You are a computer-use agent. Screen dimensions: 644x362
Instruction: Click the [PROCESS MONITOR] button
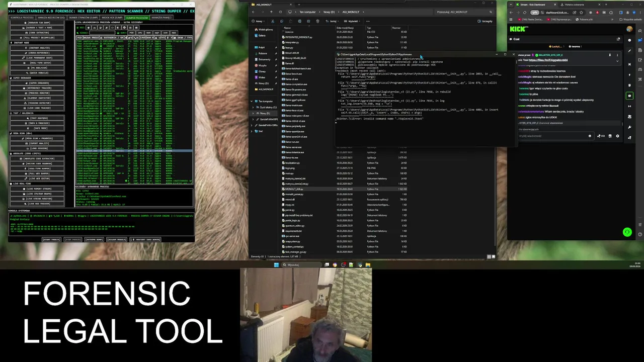point(37,93)
